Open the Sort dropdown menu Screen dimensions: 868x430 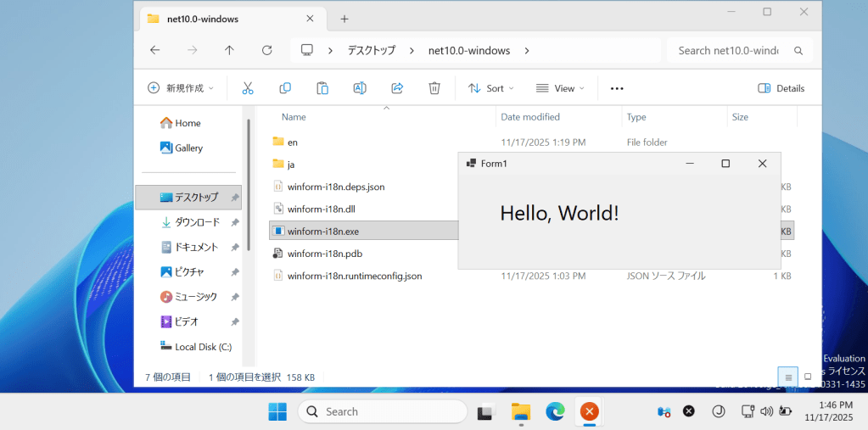coord(491,88)
